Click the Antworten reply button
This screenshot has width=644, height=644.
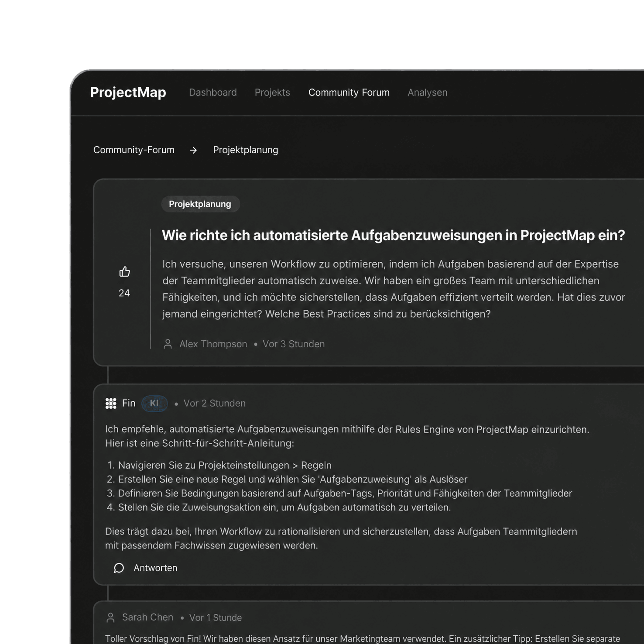[155, 568]
